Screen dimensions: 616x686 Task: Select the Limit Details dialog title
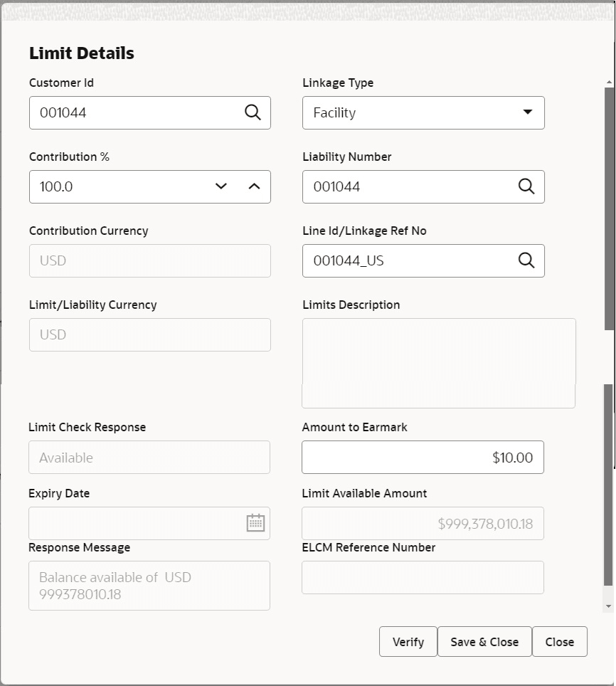pyautogui.click(x=81, y=53)
